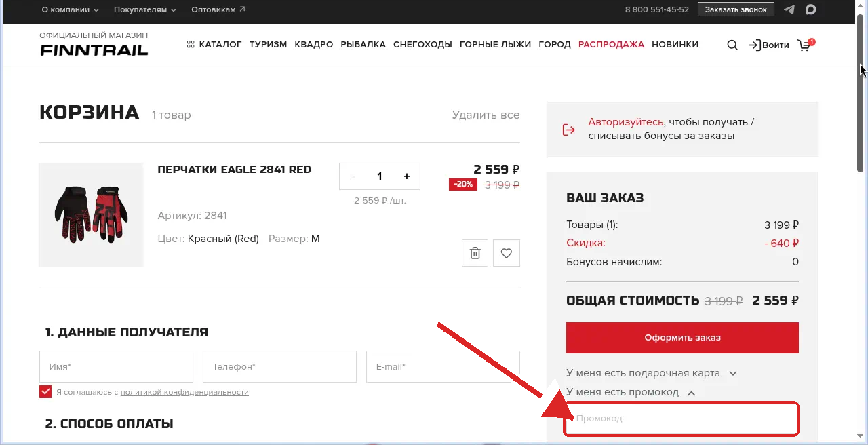The height and width of the screenshot is (445, 868).
Task: Expand the О компании dropdown
Action: click(x=71, y=9)
